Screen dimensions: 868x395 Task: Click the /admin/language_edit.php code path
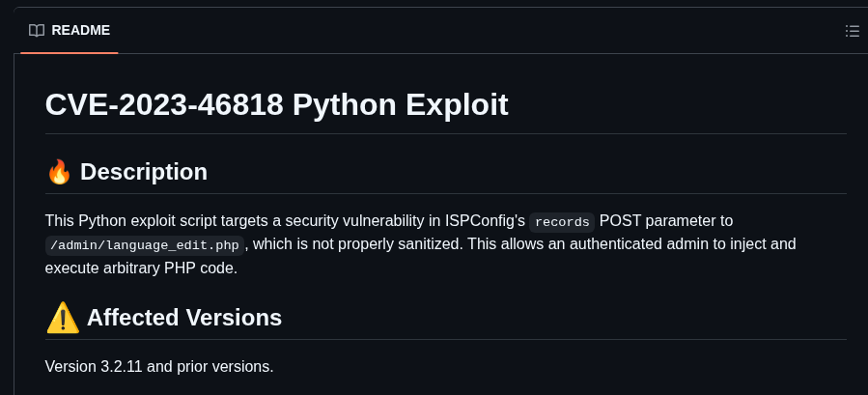pos(145,245)
